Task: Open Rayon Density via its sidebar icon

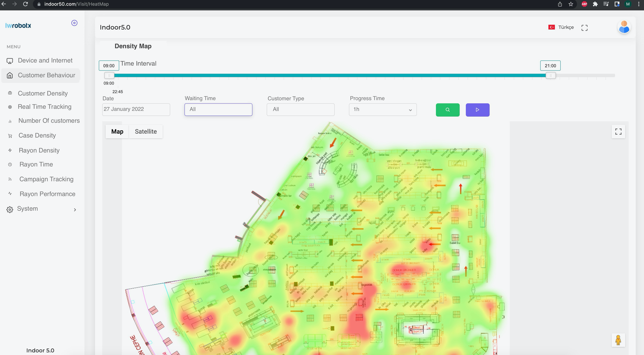Action: [9, 150]
